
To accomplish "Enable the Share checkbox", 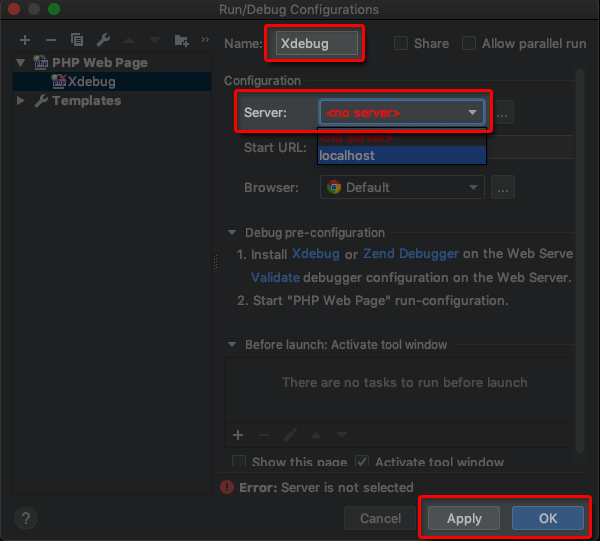I will (401, 43).
